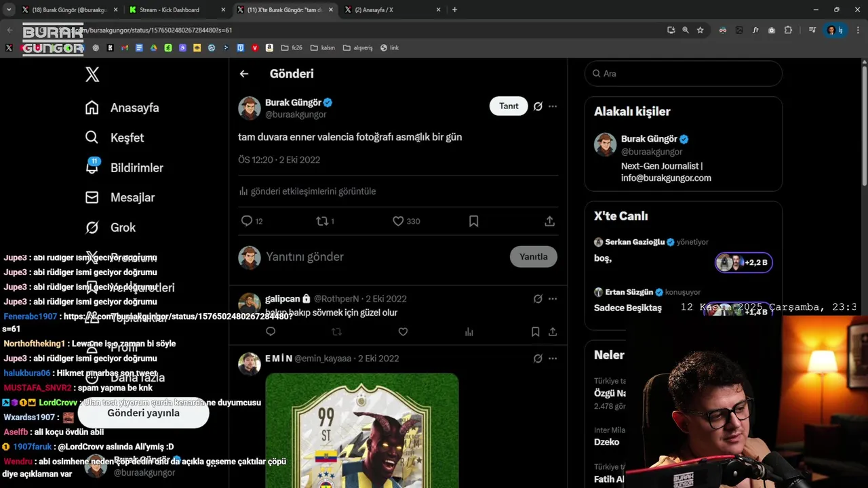The image size is (868, 488).
Task: Open more options on EMİN's reply
Action: tap(553, 359)
